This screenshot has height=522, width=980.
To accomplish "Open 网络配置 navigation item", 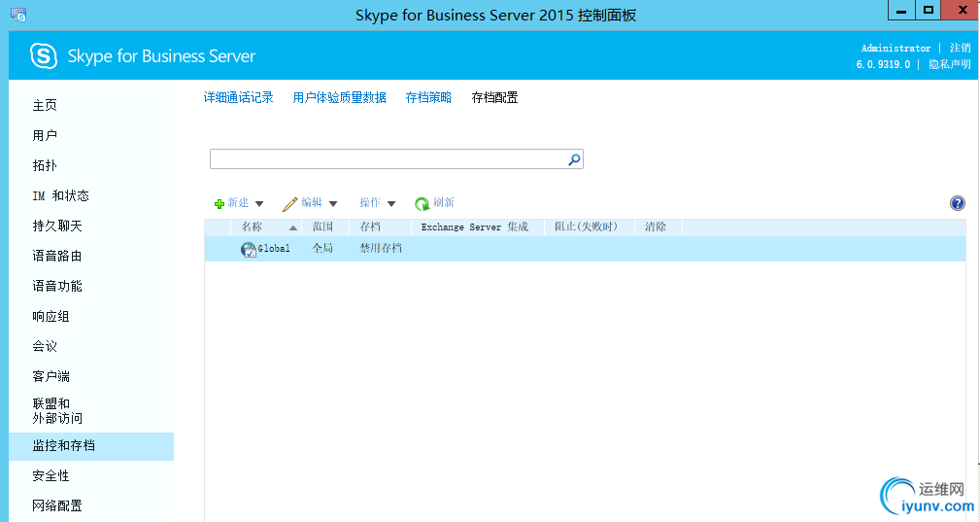I will coord(57,505).
